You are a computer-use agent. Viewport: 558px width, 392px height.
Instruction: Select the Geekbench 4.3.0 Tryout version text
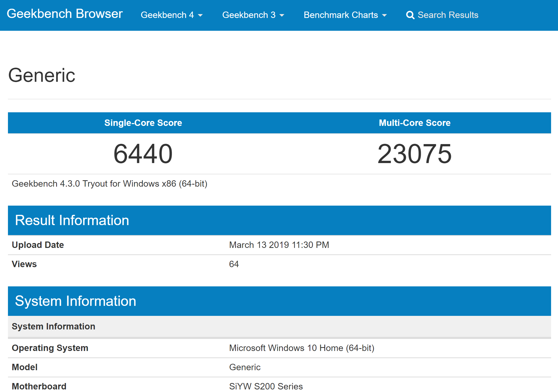point(109,184)
